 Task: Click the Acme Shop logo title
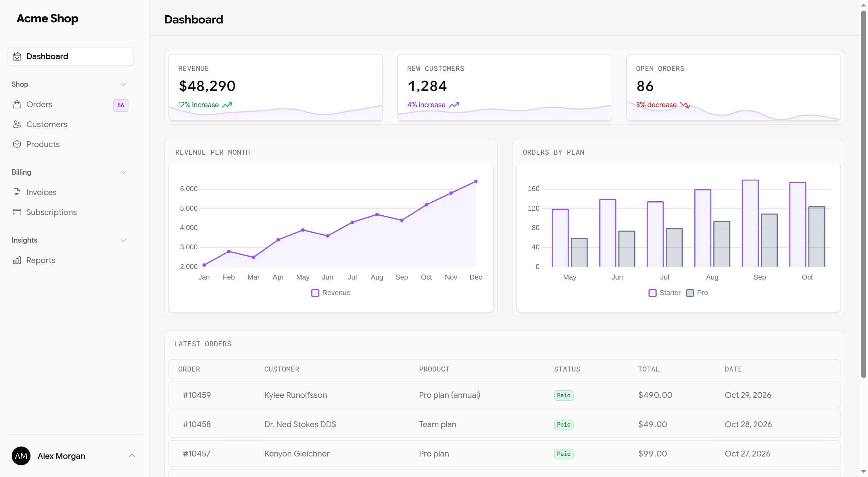(x=48, y=18)
